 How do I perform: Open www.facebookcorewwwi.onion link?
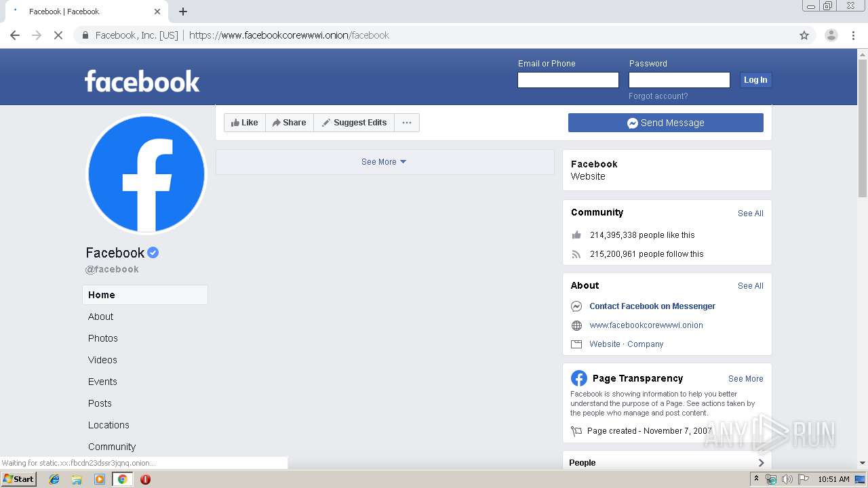[x=646, y=325]
